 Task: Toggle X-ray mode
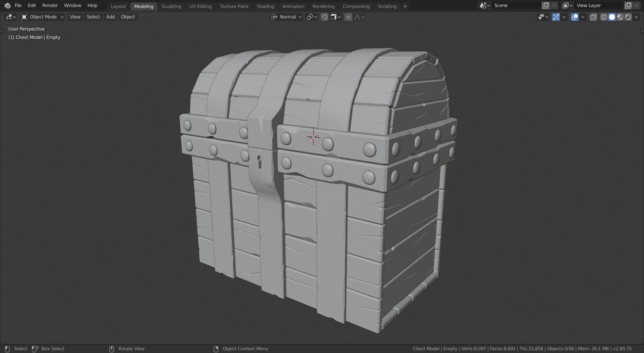(x=593, y=17)
